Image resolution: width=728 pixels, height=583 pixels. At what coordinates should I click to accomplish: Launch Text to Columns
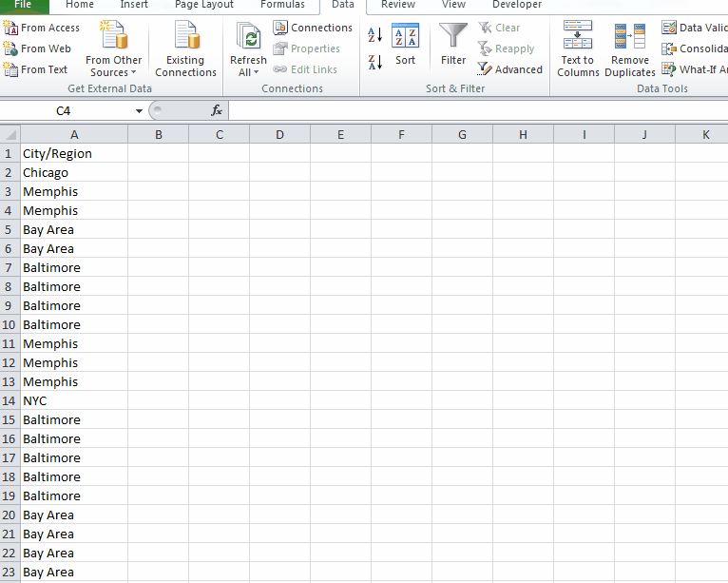pyautogui.click(x=578, y=49)
